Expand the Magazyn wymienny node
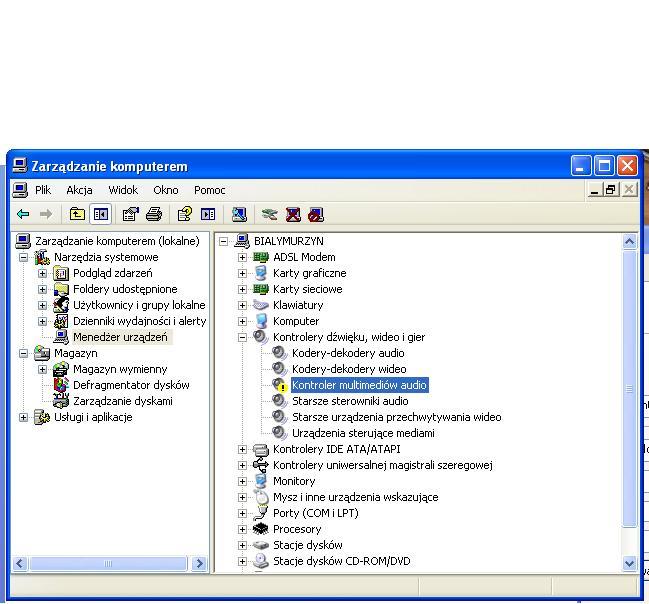Image resolution: width=649 pixels, height=604 pixels. (42, 369)
